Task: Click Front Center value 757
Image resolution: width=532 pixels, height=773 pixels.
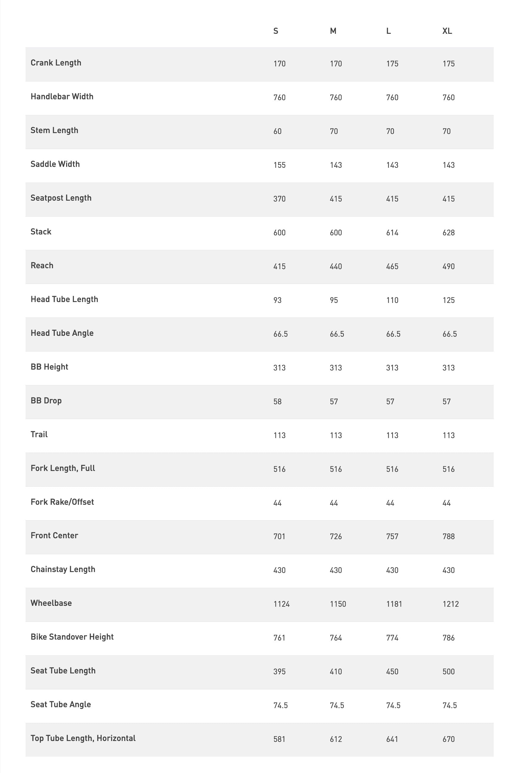Action: pyautogui.click(x=392, y=536)
